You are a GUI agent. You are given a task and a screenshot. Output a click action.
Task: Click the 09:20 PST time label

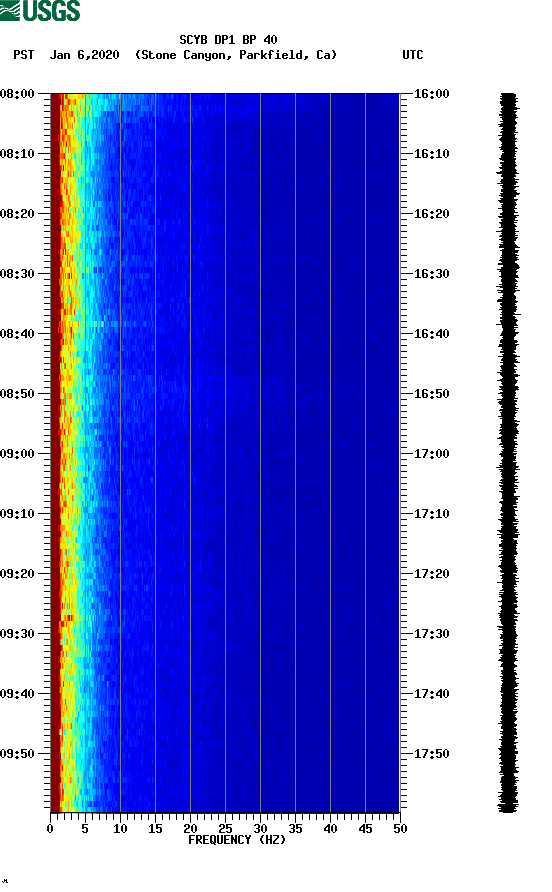tap(18, 574)
